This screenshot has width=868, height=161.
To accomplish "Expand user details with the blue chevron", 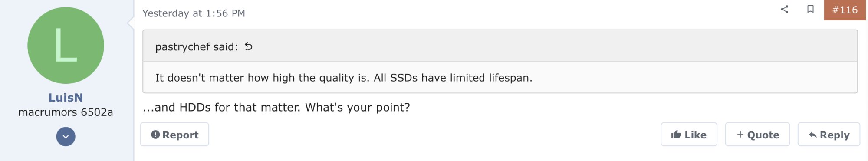I will [x=66, y=136].
